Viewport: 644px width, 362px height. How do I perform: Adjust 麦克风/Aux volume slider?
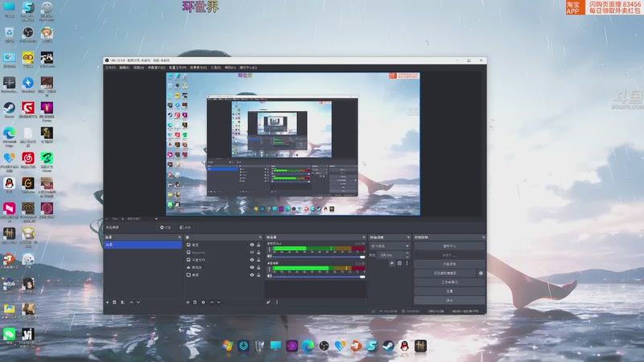click(x=319, y=257)
